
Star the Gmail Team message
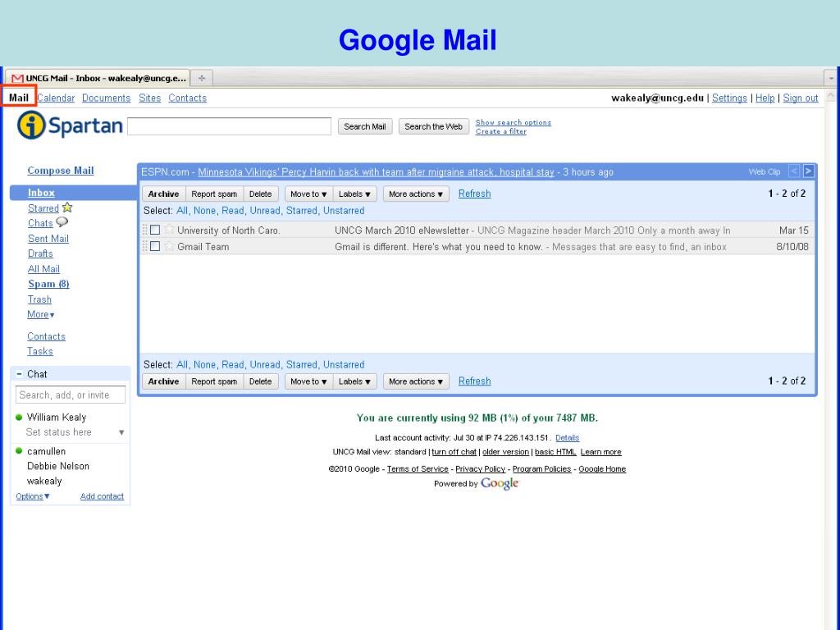tap(169, 246)
